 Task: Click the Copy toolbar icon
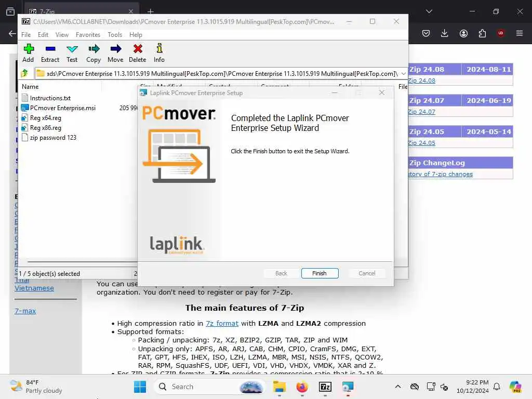94,53
